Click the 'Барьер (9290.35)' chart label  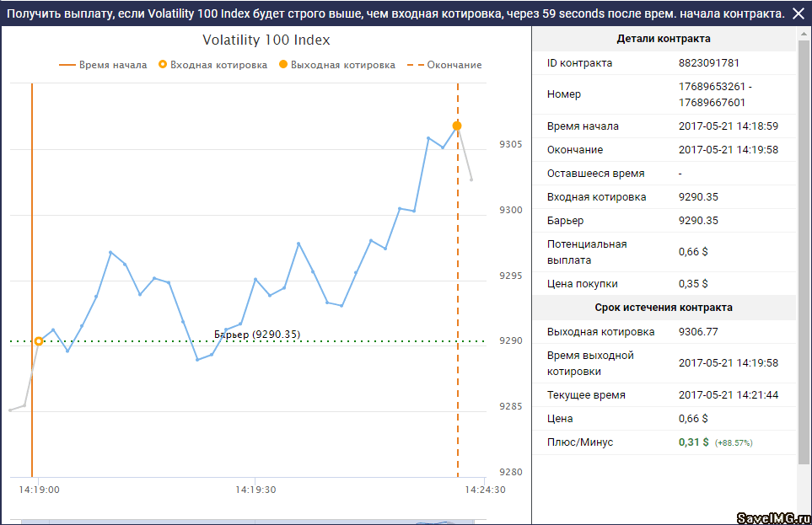click(257, 334)
